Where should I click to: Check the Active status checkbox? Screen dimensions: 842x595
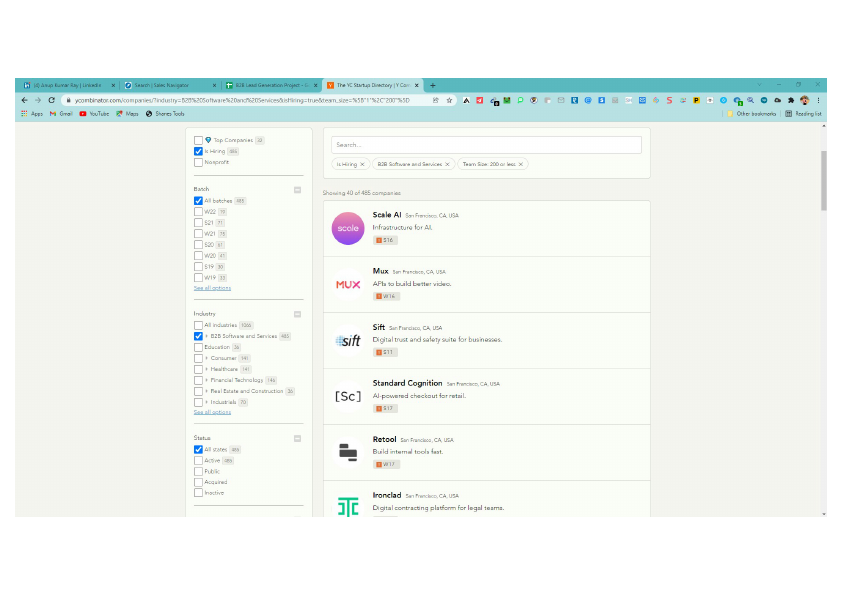(198, 461)
